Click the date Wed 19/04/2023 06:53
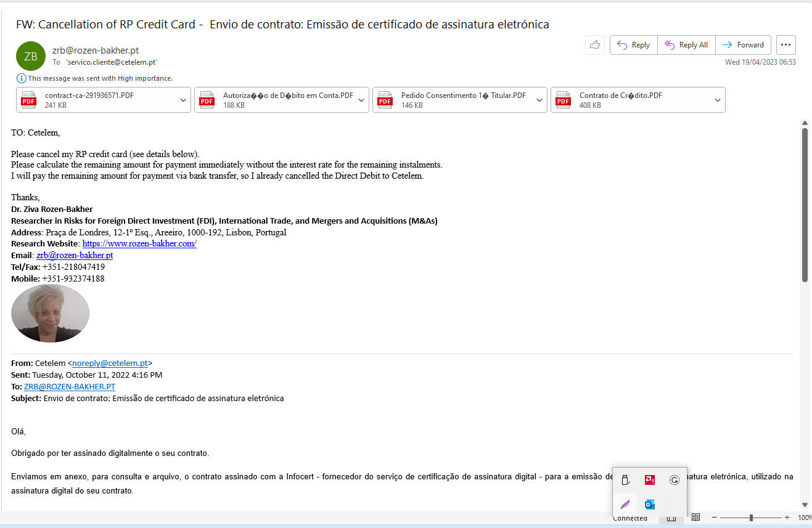 click(x=760, y=62)
